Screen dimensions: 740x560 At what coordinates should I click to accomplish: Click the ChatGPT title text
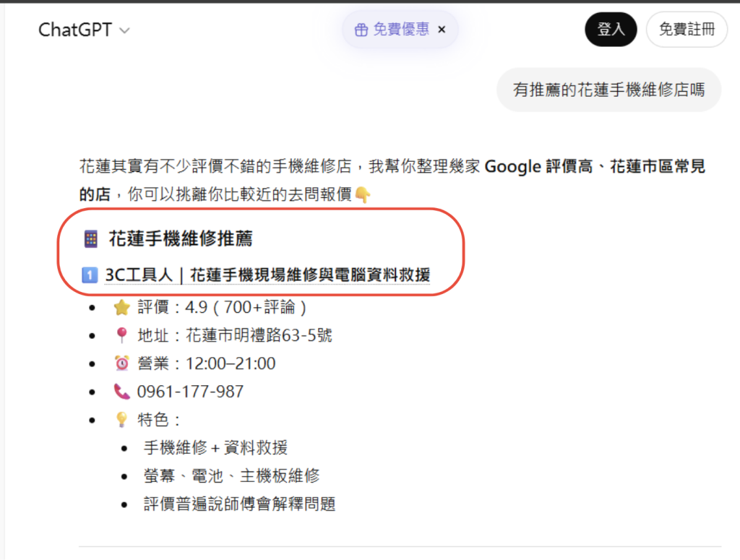pyautogui.click(x=75, y=30)
